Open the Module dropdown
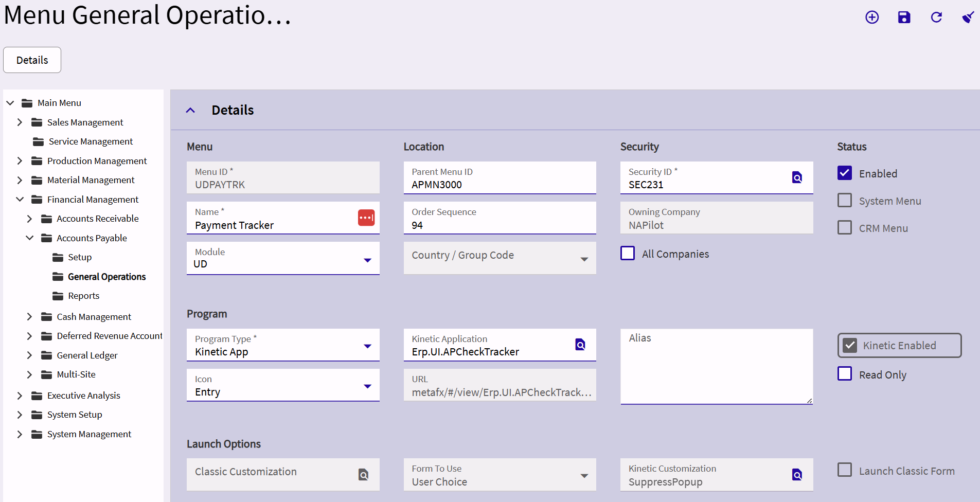This screenshot has width=980, height=502. (367, 260)
